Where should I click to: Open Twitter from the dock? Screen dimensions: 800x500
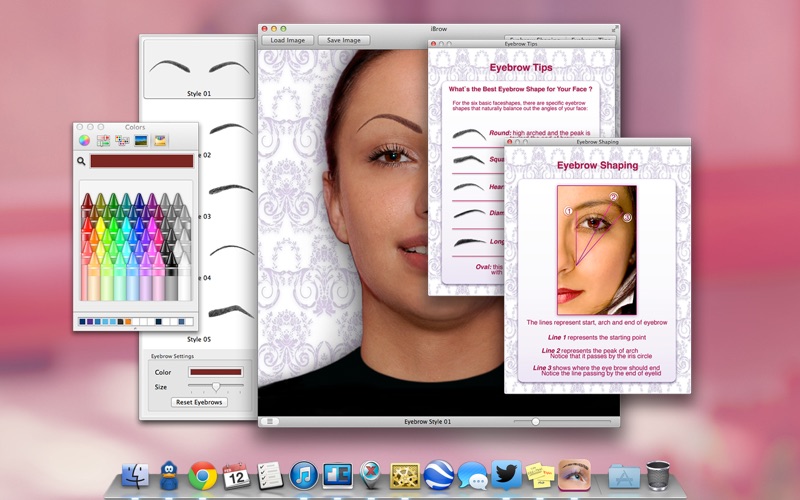coord(506,474)
